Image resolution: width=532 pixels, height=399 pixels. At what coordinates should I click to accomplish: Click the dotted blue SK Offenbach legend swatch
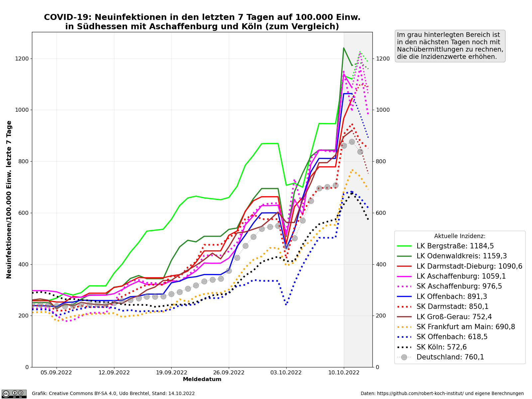[x=404, y=337]
